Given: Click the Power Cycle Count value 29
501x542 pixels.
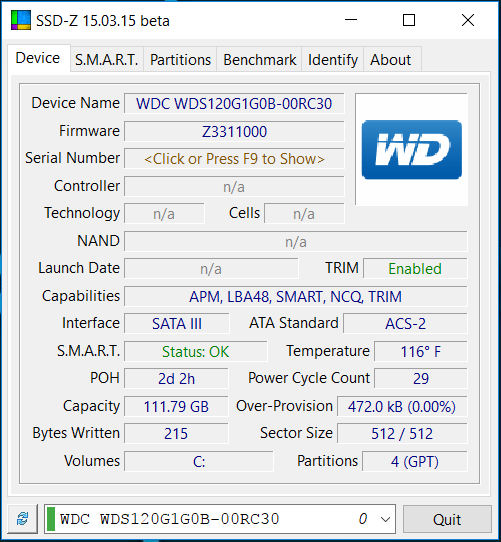Looking at the screenshot, I should pos(420,379).
